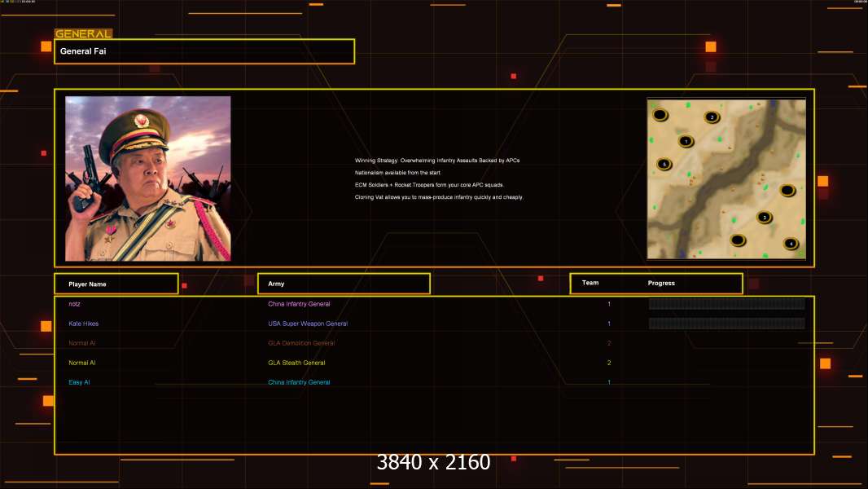
Task: Select player name Kate Hikes
Action: coord(84,324)
